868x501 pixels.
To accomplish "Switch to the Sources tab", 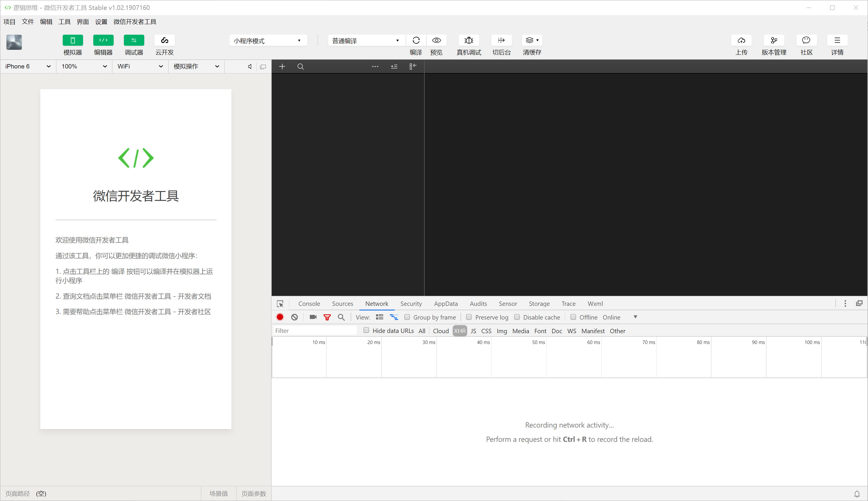I will point(342,304).
